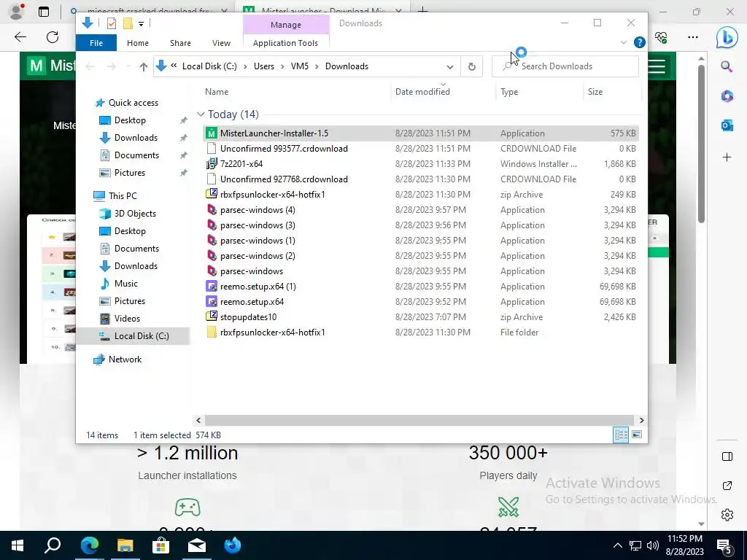This screenshot has height=560, width=747.
Task: Click the Search Downloads box
Action: tap(565, 66)
